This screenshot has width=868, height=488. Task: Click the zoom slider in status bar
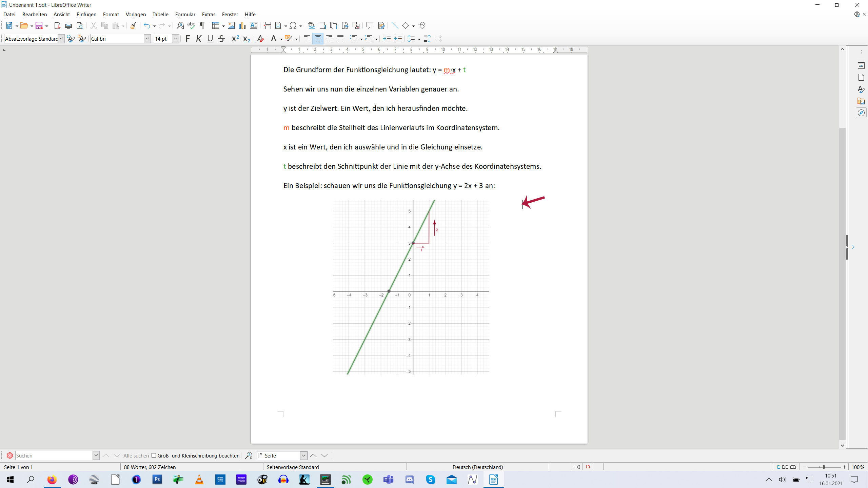824,467
